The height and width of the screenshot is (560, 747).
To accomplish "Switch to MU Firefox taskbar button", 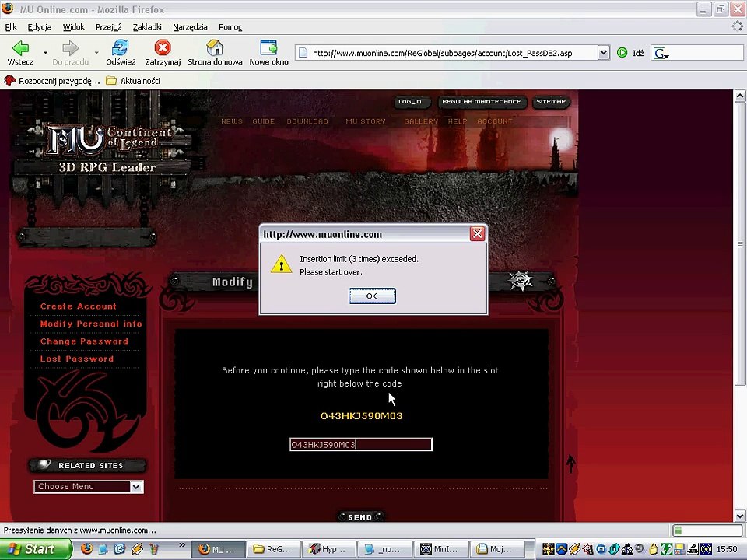I will pos(218,549).
